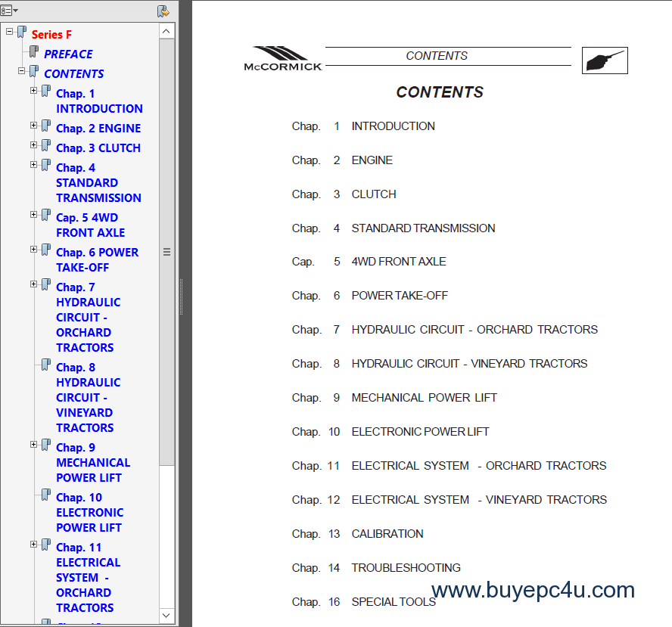Open the Series F bookmark
Screen dimensions: 672x627
tap(51, 34)
